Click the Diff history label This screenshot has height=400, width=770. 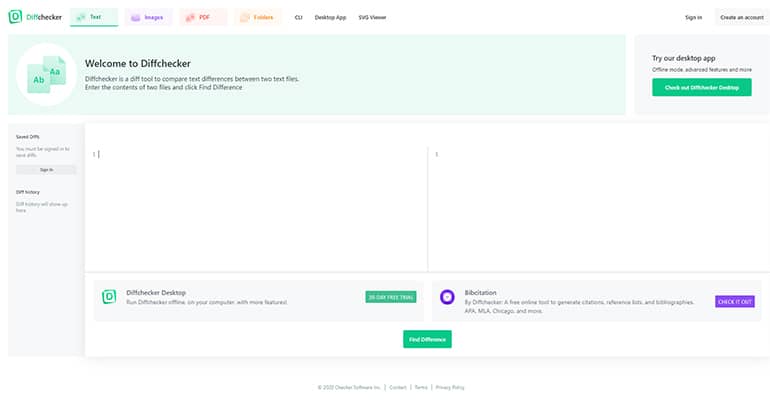pyautogui.click(x=28, y=192)
